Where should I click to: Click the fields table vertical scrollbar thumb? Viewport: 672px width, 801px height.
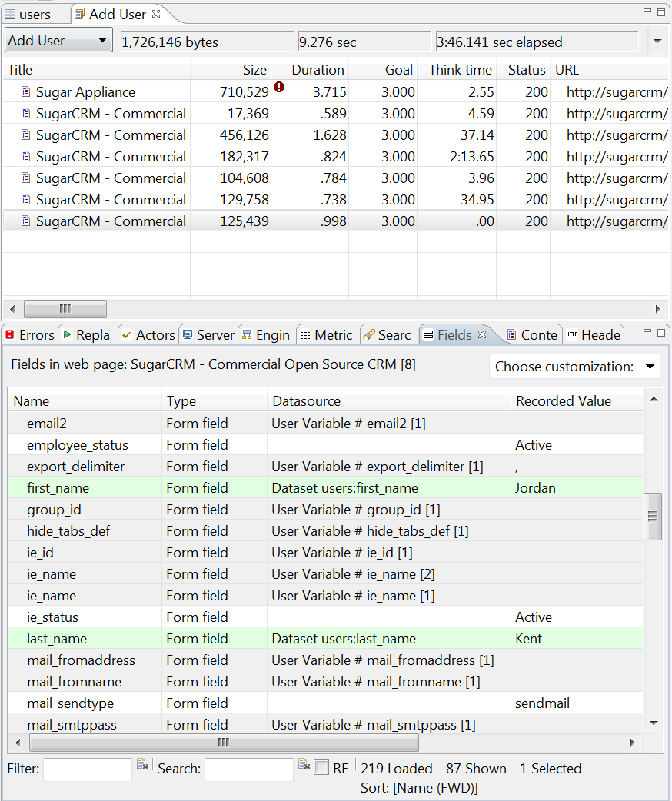pyautogui.click(x=653, y=516)
